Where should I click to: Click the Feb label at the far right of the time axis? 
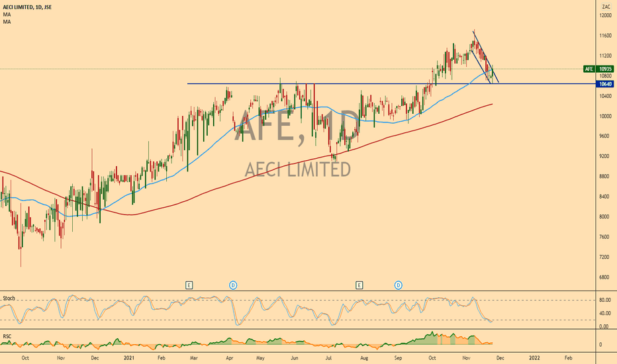click(x=568, y=357)
